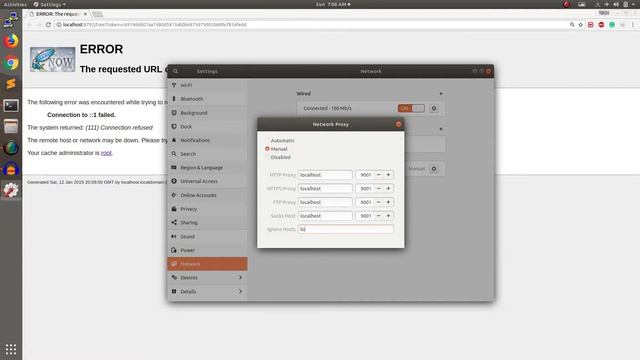
Task: Open Online Accounts settings
Action: point(207,195)
